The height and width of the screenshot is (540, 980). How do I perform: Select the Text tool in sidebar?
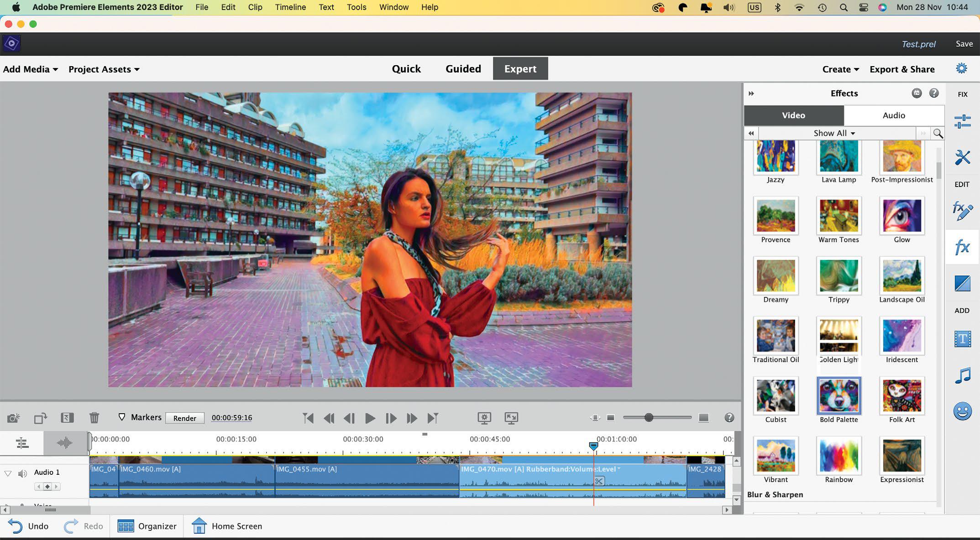coord(963,339)
